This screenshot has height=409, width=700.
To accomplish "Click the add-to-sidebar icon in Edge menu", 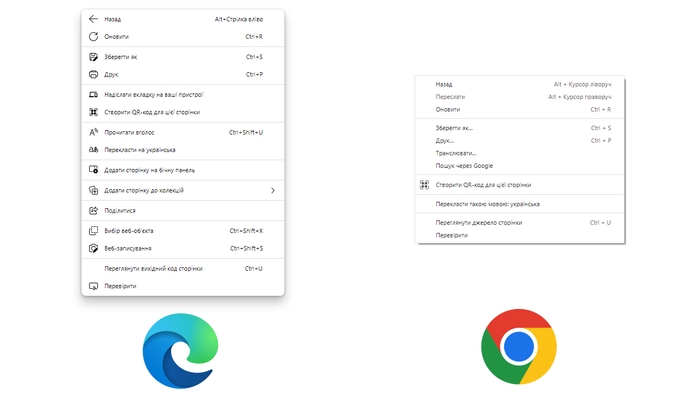I will coord(93,170).
